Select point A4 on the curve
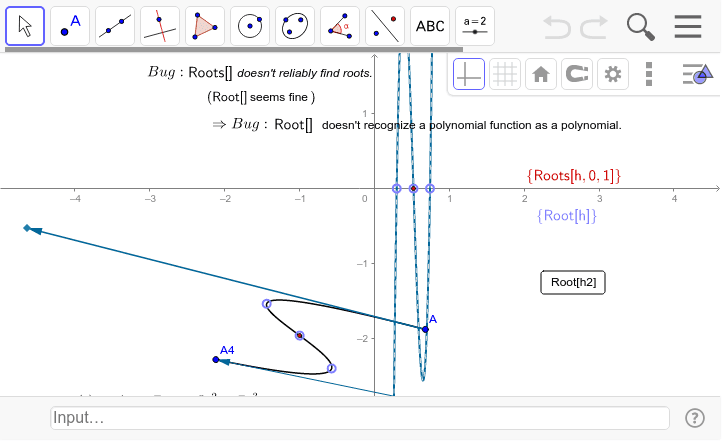722x441 pixels. click(216, 360)
